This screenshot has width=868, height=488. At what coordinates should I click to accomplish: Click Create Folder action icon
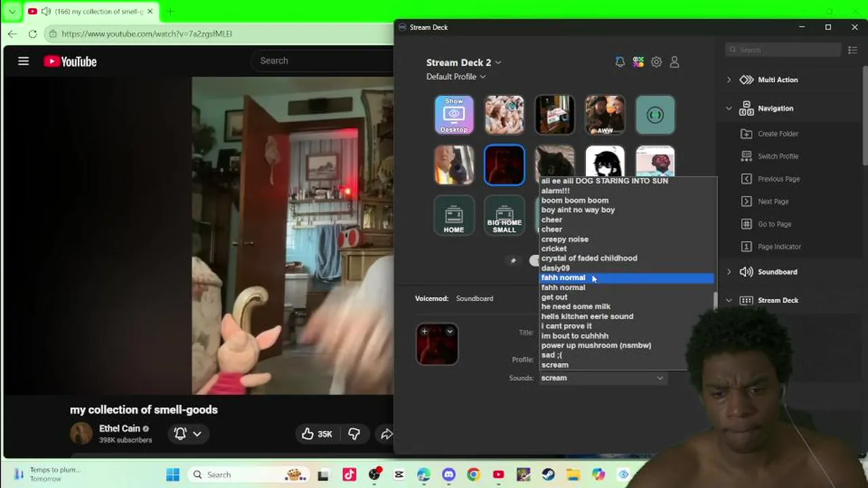746,134
